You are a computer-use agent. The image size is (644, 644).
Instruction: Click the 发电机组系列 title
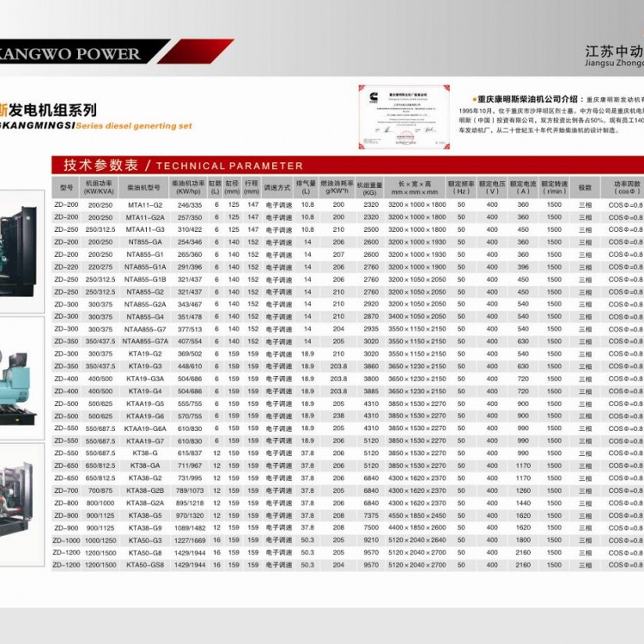tap(52, 110)
